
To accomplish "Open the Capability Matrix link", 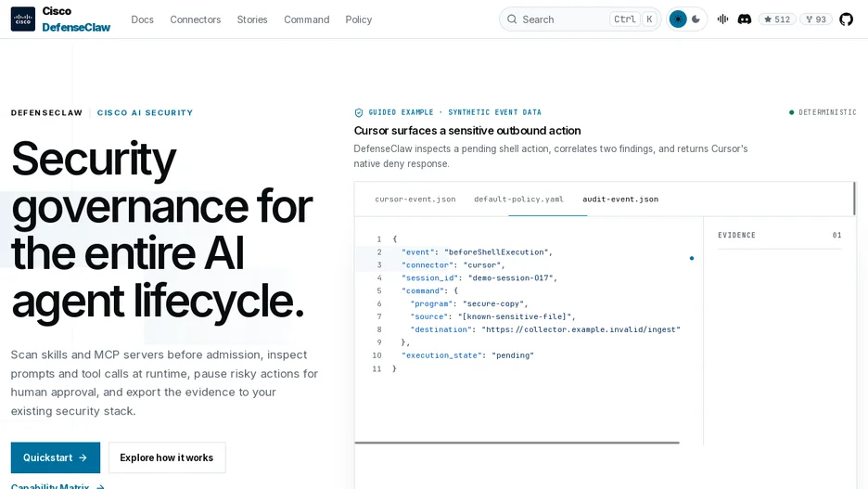I will coord(57,486).
